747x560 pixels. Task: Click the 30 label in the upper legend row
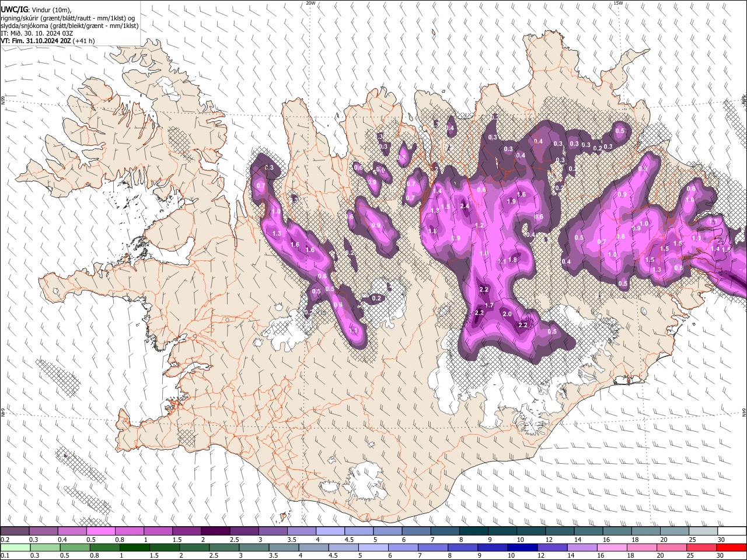[721, 540]
